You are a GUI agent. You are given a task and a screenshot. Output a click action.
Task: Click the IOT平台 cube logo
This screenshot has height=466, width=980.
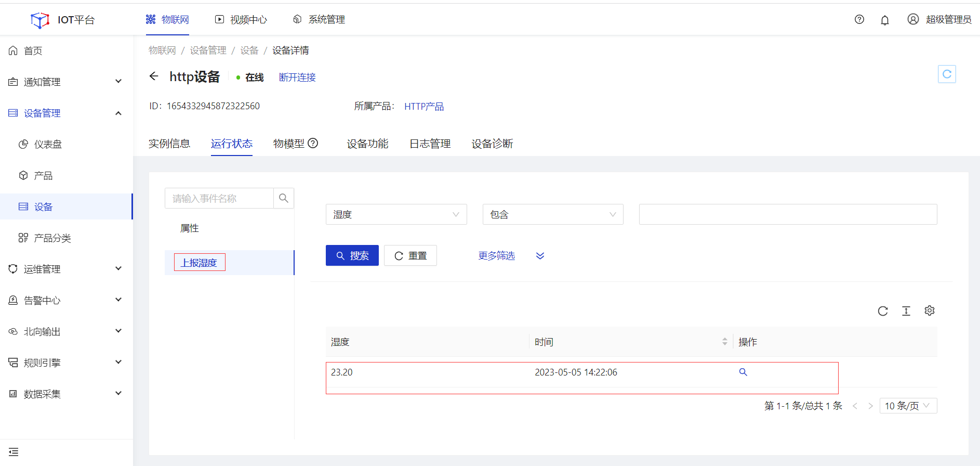[40, 20]
